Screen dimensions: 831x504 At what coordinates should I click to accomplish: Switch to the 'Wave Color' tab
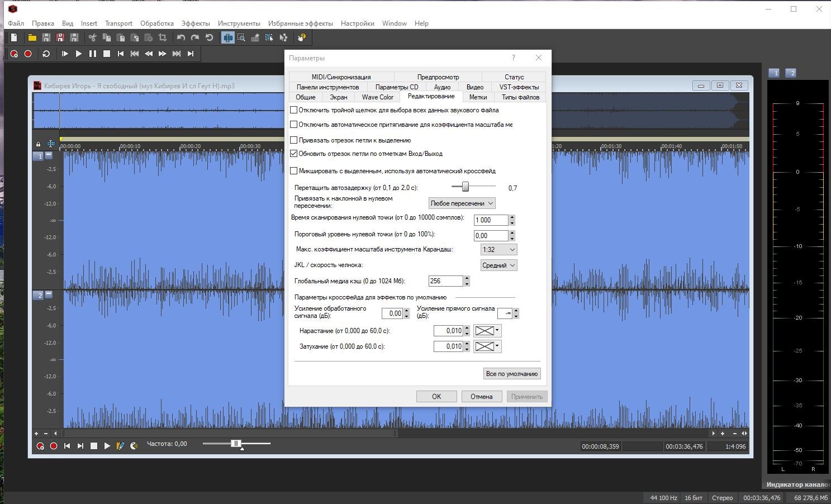377,97
